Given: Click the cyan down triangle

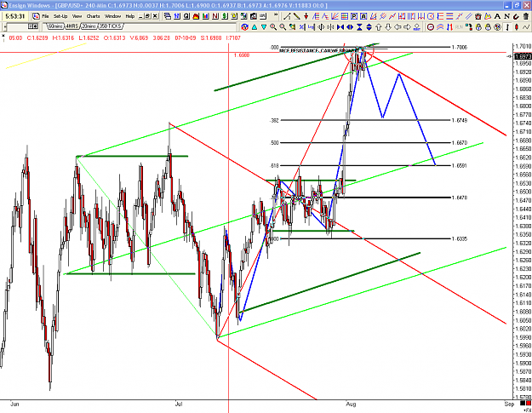Looking at the screenshot, I should coord(264,26).
